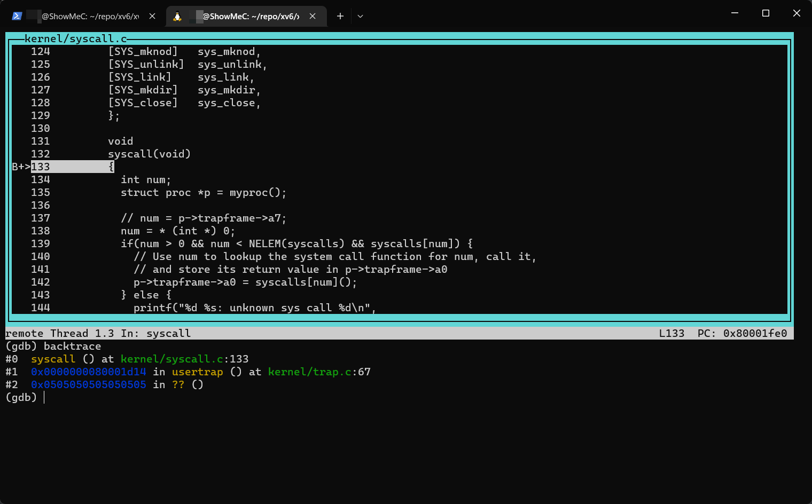This screenshot has width=812, height=504.
Task: Select the second ShowMeC tab title
Action: point(250,16)
